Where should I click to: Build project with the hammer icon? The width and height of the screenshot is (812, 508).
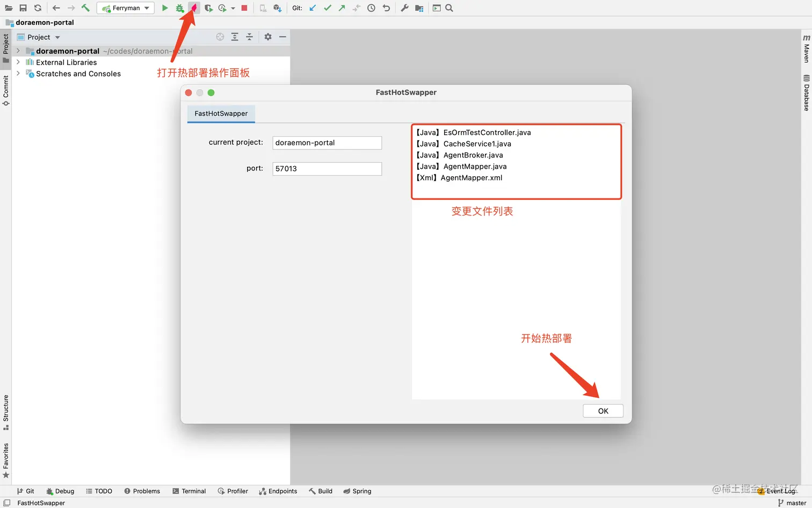pos(85,8)
